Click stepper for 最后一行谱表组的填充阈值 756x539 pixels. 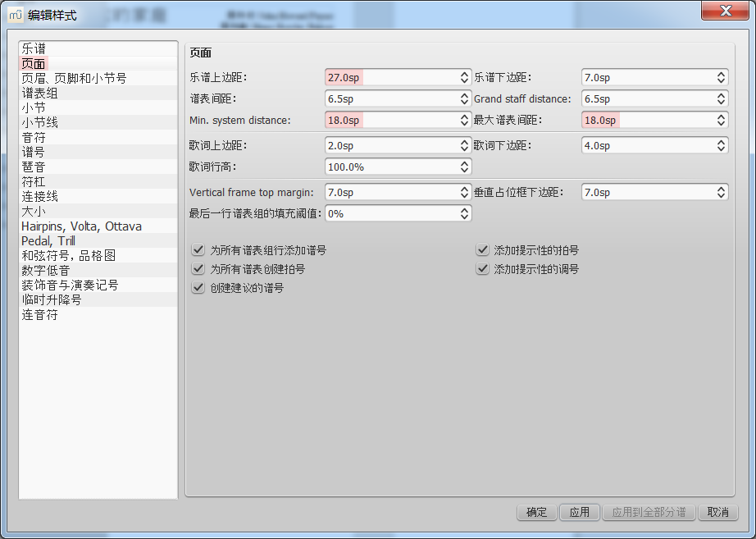[x=464, y=213]
